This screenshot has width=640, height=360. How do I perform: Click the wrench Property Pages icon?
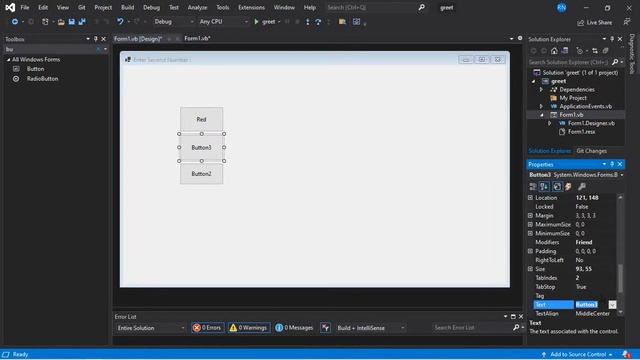click(582, 187)
